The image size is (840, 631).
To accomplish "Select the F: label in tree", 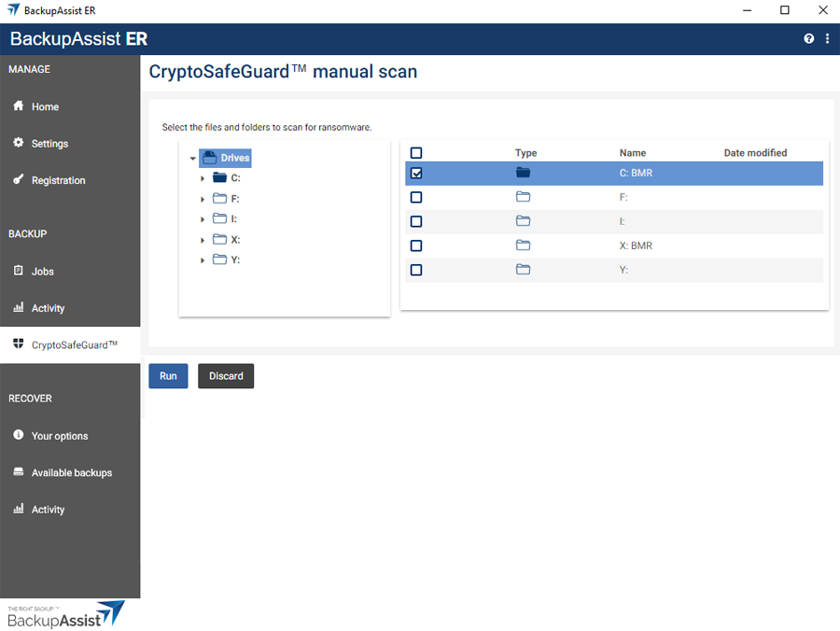I will (235, 199).
